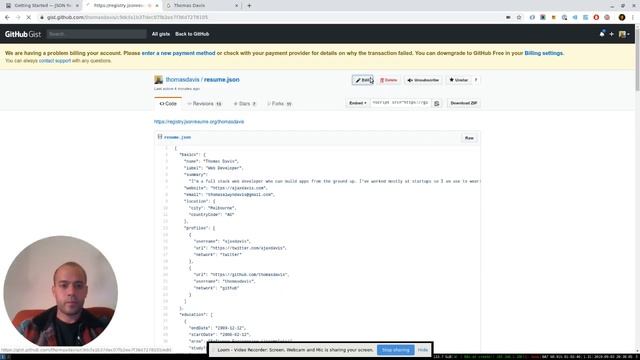Click Stop sharing in the Loom bar
Viewport: 640px width, 360px height.
tap(396, 350)
